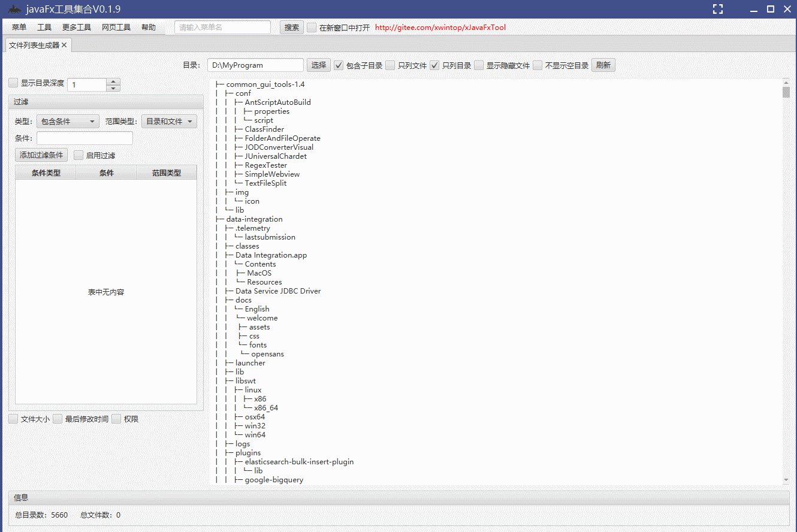Close the 文件列表生成器 tab

[x=64, y=45]
